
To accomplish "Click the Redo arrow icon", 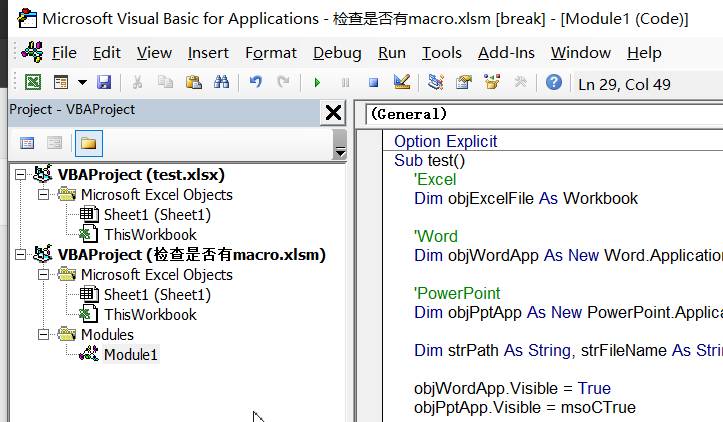I will 283,83.
